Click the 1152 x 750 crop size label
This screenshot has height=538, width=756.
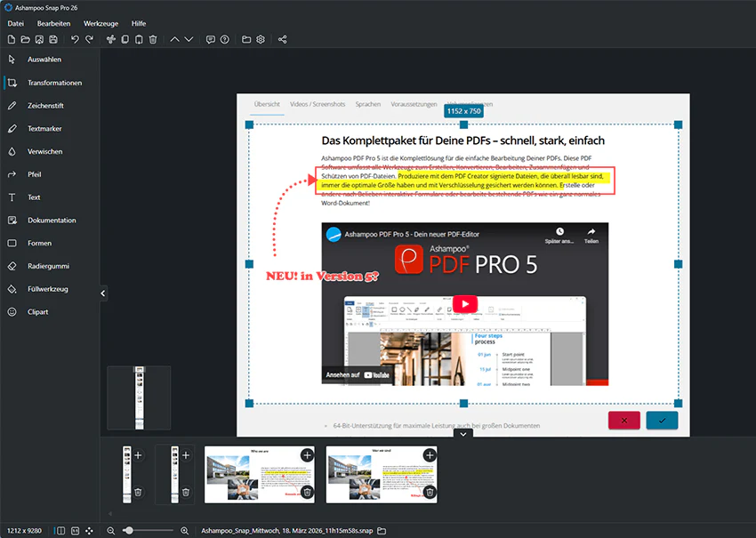(463, 111)
